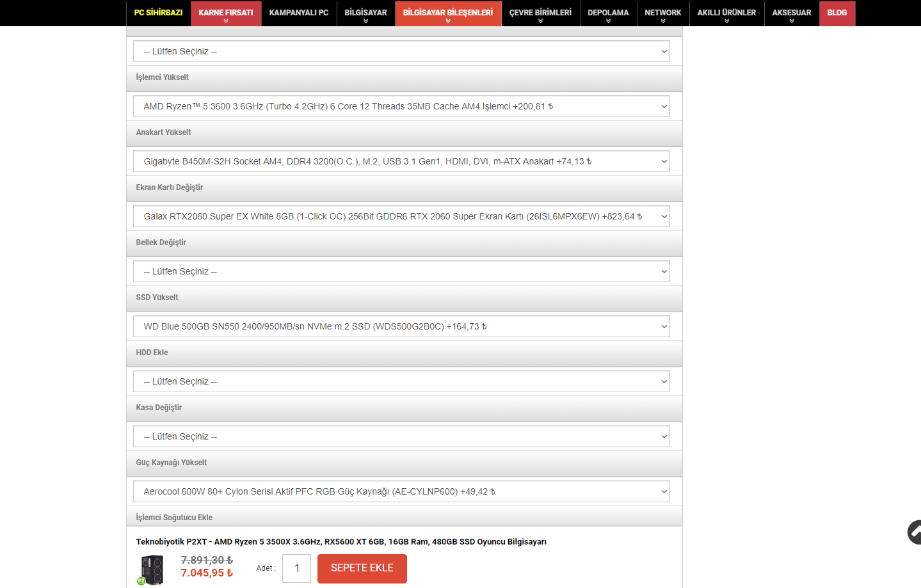Viewport: 921px width, 588px height.
Task: Click the Adet quantity input field
Action: [297, 568]
